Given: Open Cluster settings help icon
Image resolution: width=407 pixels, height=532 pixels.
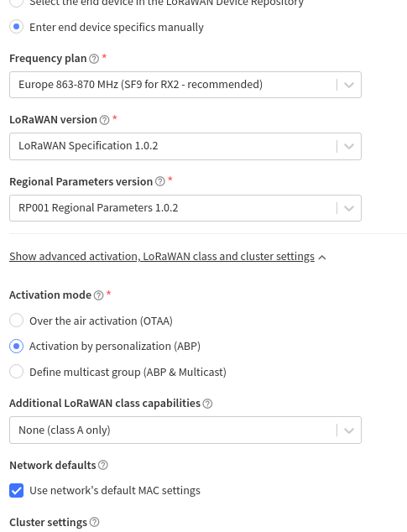Looking at the screenshot, I should [x=95, y=522].
